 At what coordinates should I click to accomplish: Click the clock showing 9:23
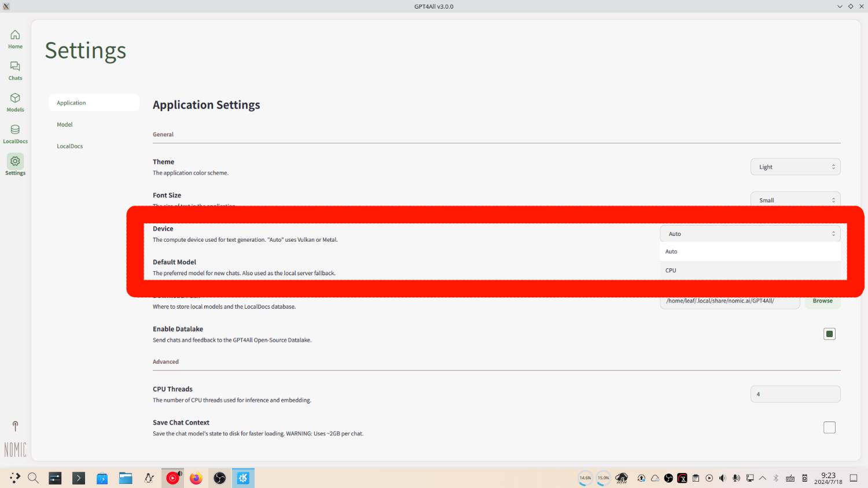pos(828,478)
